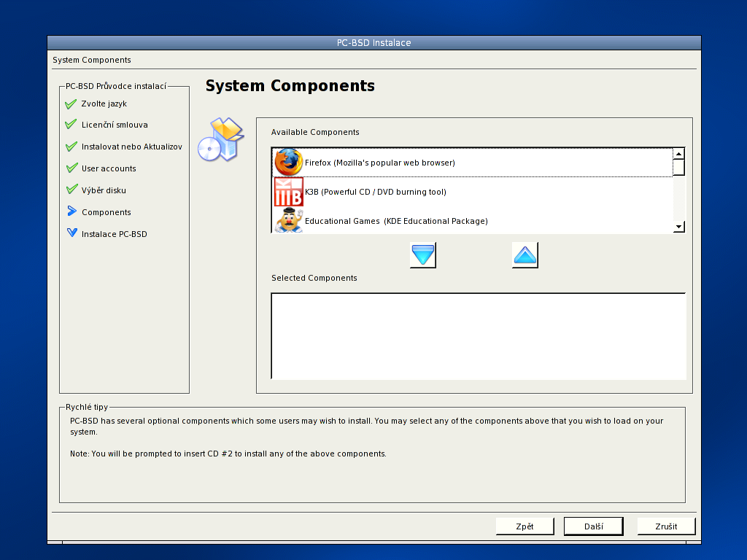Click inside the Selected Components list box
747x560 pixels.
point(479,336)
